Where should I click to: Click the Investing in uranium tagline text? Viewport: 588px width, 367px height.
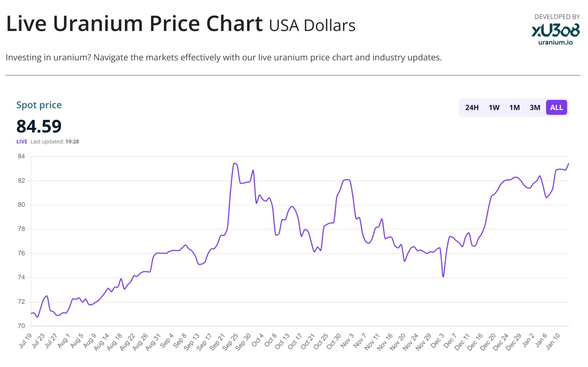[223, 58]
